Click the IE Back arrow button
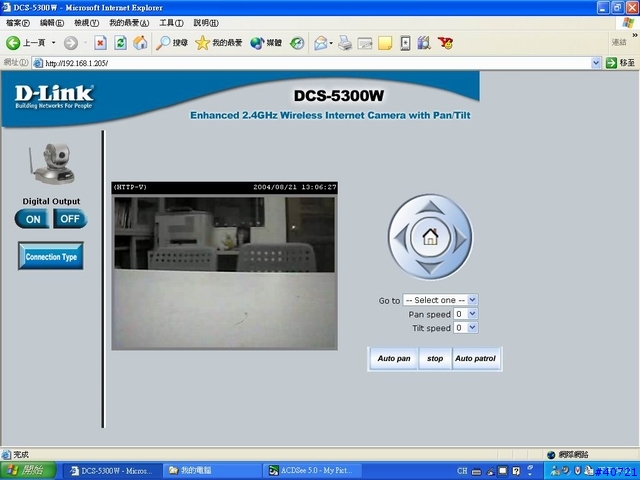The width and height of the screenshot is (640, 480). (x=13, y=43)
